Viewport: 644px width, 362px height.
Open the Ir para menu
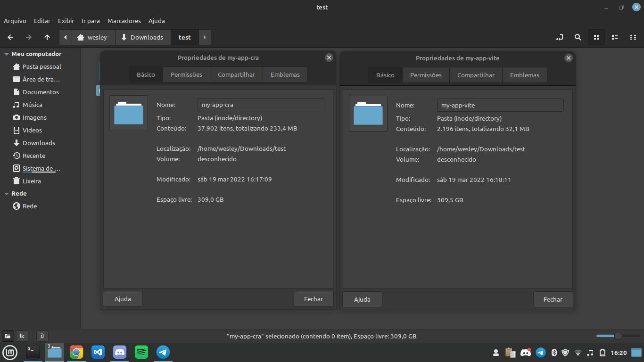[91, 21]
